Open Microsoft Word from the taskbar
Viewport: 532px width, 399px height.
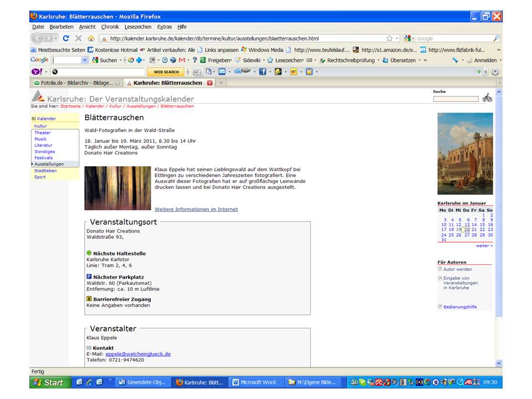pyautogui.click(x=255, y=382)
